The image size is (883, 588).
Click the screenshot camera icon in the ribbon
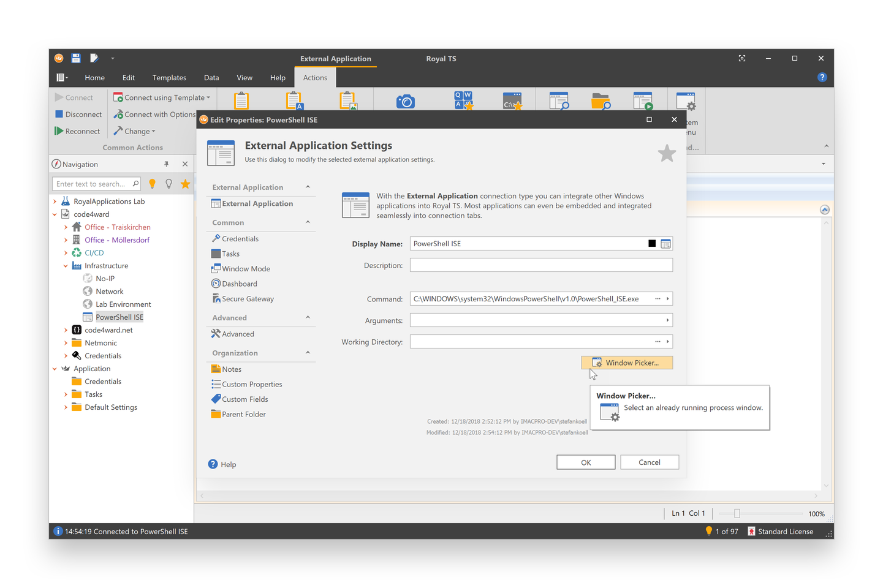pyautogui.click(x=406, y=100)
